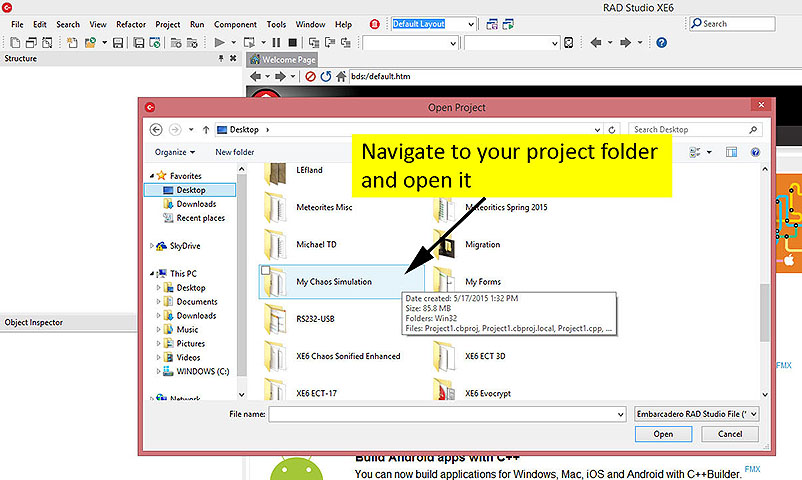This screenshot has height=480, width=802.
Task: Click the Save floppy disk icon
Action: click(x=118, y=42)
